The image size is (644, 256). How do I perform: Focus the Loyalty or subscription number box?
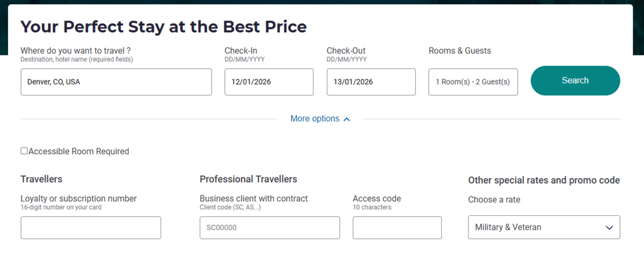click(x=91, y=228)
